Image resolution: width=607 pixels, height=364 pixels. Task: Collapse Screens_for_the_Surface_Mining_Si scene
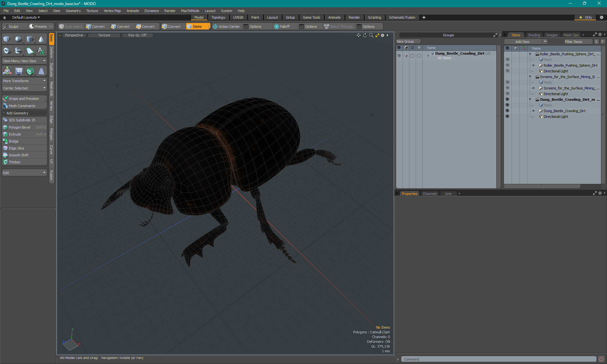tap(530, 77)
